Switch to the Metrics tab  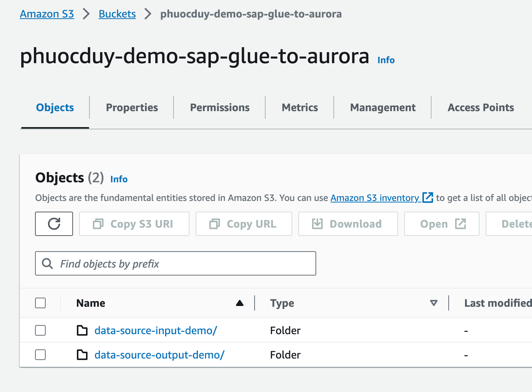pyautogui.click(x=299, y=108)
